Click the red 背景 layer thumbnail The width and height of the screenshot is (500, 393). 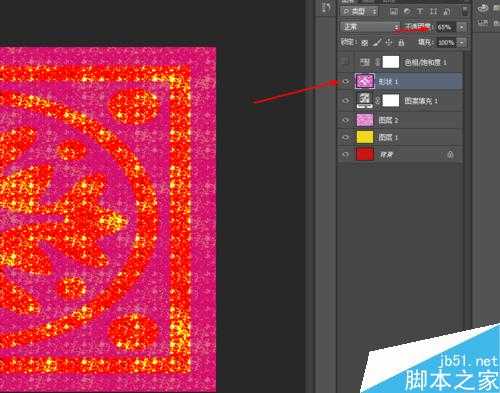pyautogui.click(x=365, y=154)
